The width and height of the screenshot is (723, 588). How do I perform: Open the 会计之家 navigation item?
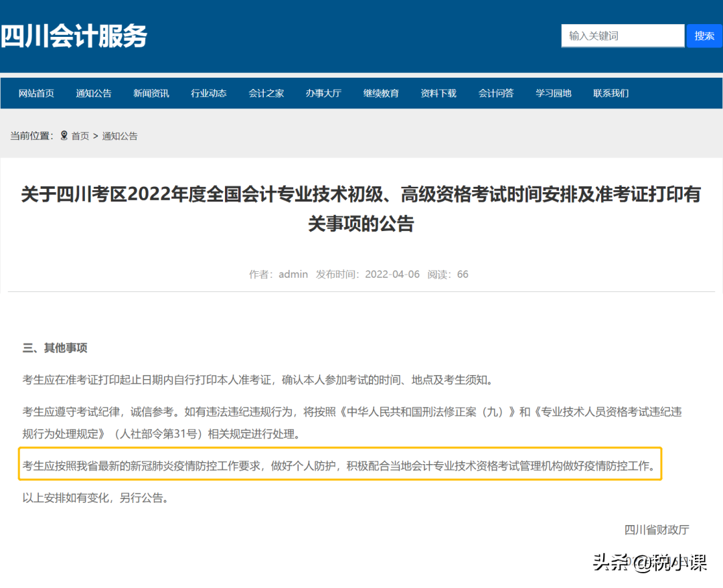266,93
